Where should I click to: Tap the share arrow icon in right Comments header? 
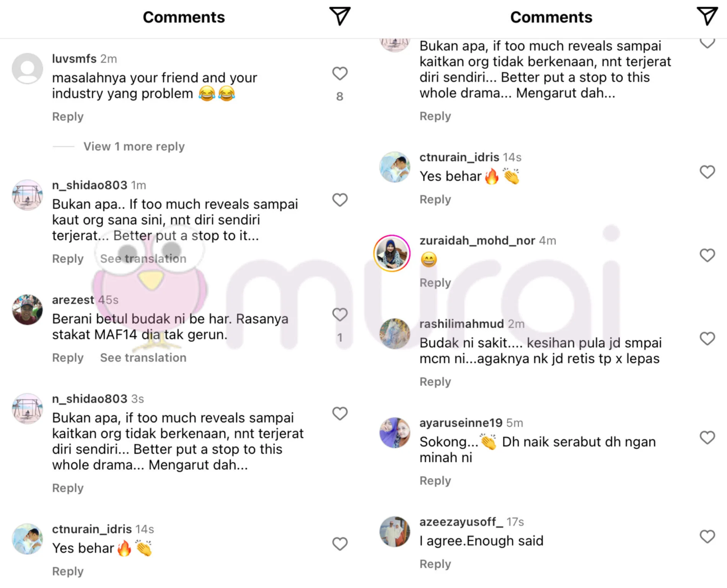707,16
